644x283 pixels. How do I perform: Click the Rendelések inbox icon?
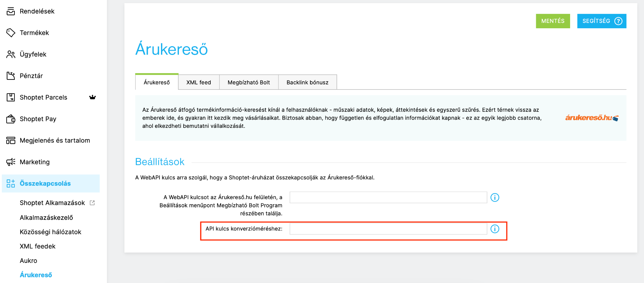(x=11, y=11)
